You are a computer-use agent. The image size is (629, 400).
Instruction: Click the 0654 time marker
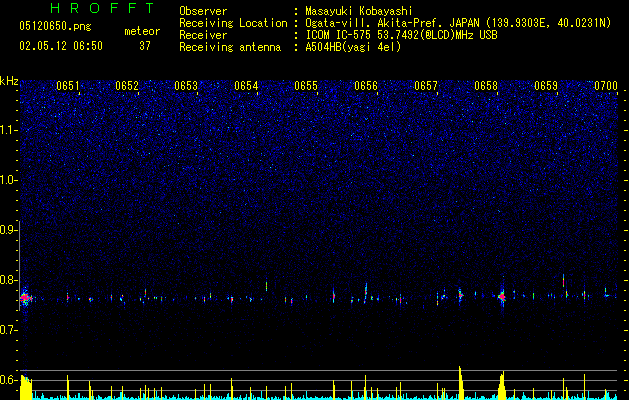coord(246,86)
